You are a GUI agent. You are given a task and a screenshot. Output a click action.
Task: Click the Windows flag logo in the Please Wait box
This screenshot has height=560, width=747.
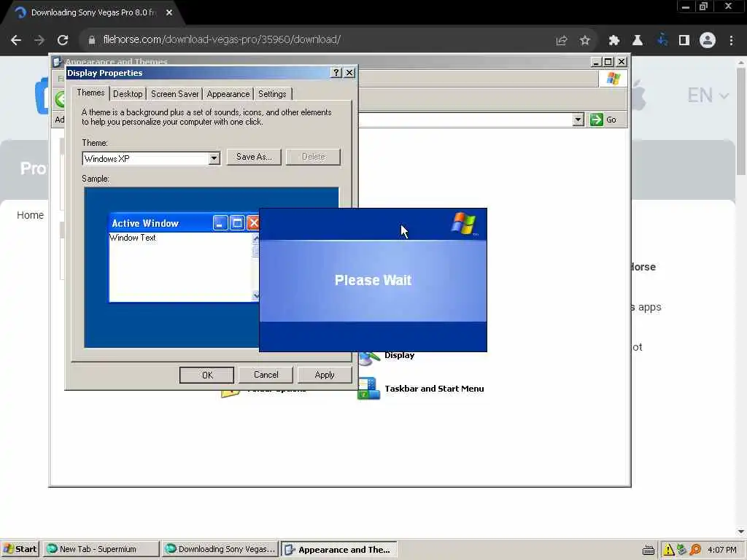(x=464, y=224)
